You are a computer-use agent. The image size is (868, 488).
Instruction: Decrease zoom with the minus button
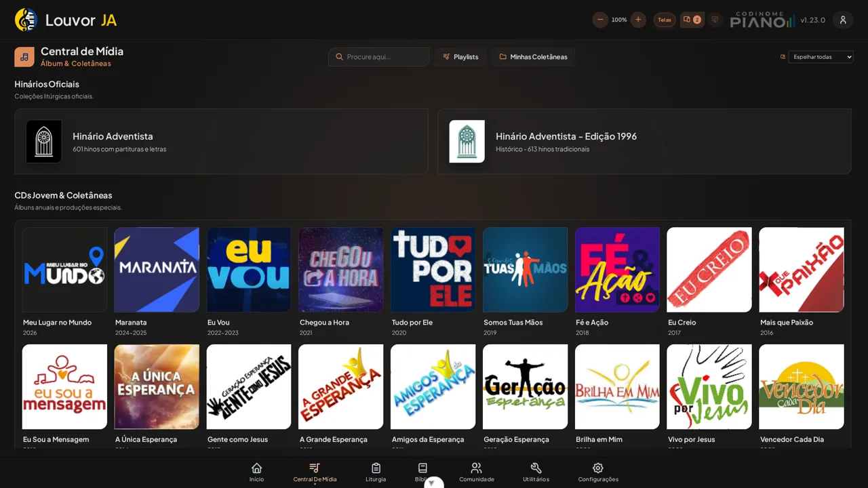[x=600, y=20]
